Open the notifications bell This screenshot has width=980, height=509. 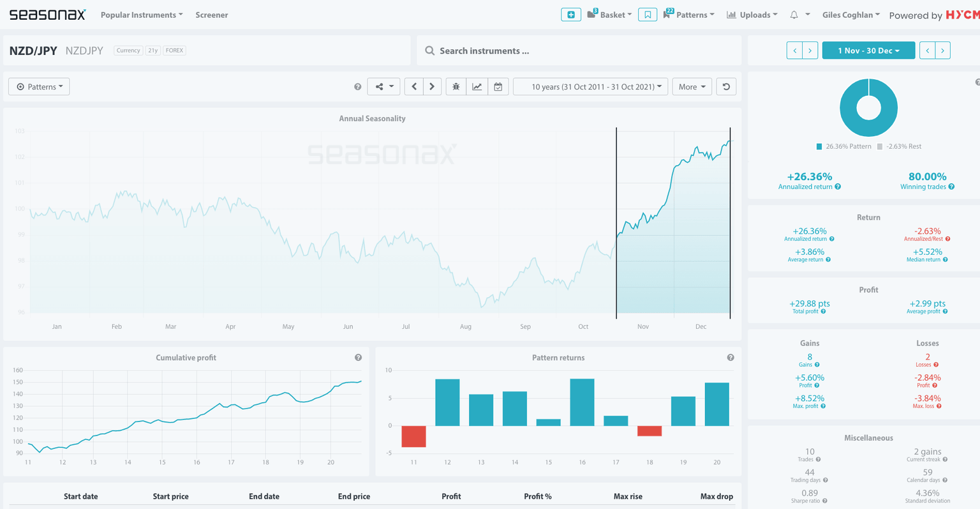coord(794,15)
